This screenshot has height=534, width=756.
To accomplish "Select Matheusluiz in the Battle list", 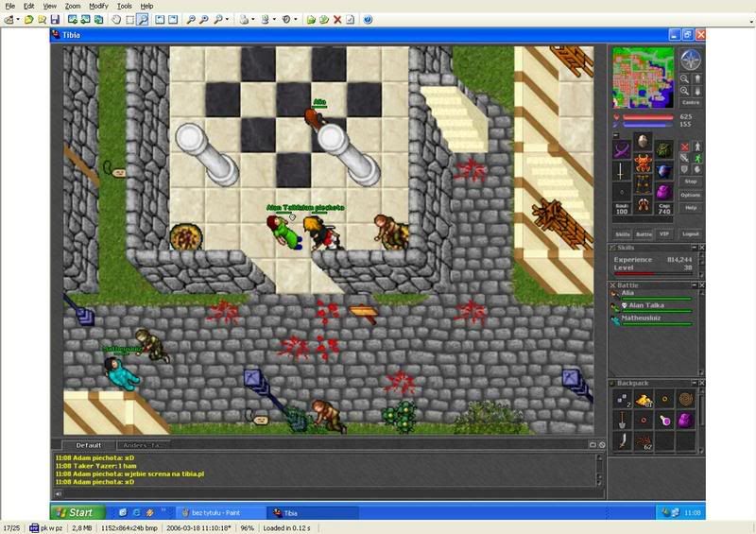I will pyautogui.click(x=651, y=319).
